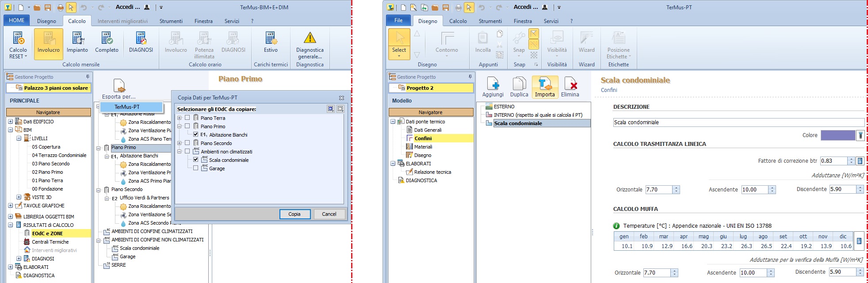Expand the Dati EDIFICIO tree node
This screenshot has width=868, height=283.
pyautogui.click(x=10, y=122)
